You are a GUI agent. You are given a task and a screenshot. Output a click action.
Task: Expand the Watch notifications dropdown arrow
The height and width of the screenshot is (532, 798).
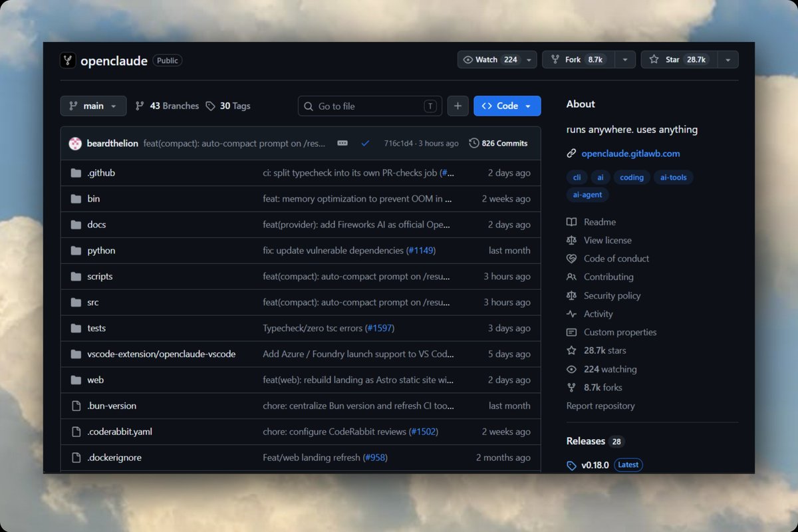point(529,60)
